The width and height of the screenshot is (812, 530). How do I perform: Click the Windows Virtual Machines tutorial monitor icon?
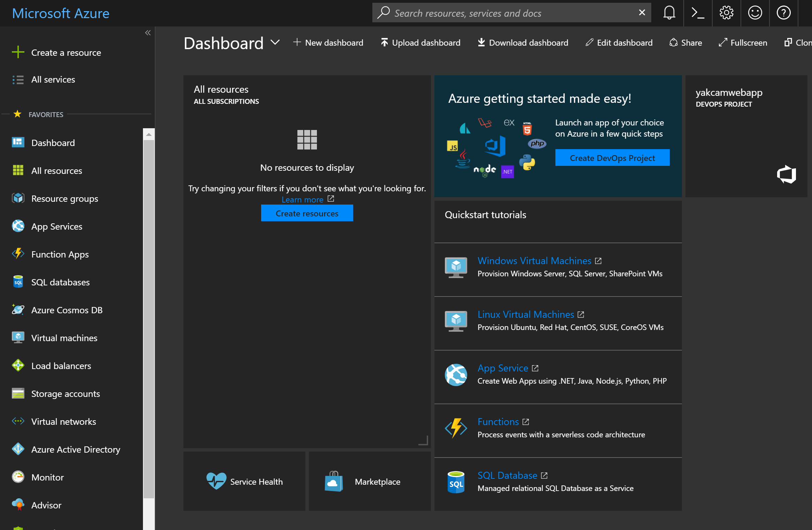coord(456,267)
